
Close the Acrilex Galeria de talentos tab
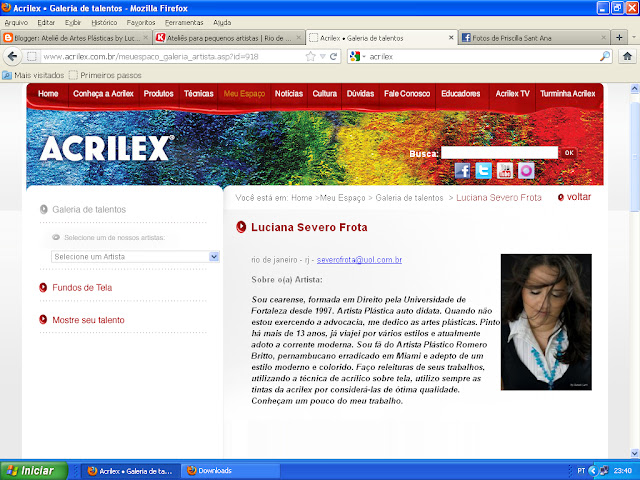coord(451,38)
